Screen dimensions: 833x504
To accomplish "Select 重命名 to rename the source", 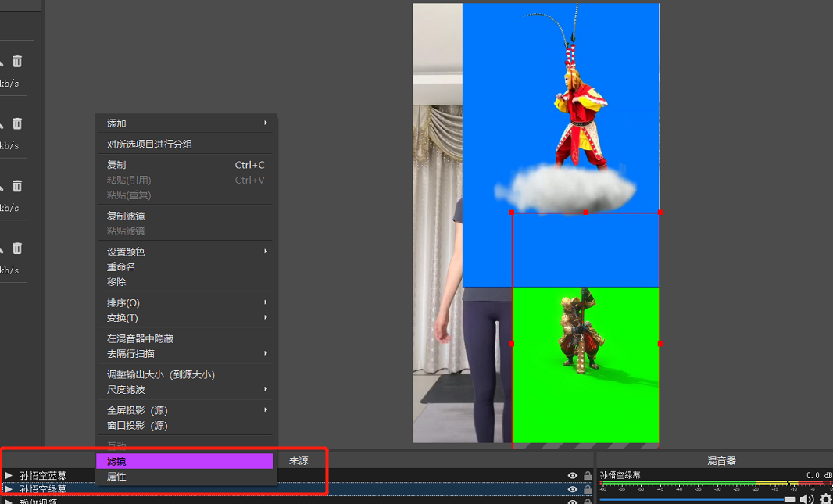I will coord(185,266).
